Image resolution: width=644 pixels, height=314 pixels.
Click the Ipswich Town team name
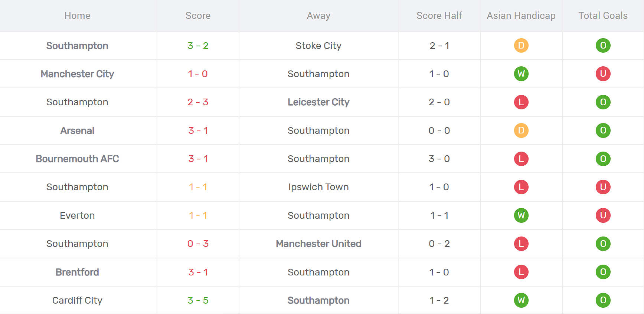click(x=318, y=187)
